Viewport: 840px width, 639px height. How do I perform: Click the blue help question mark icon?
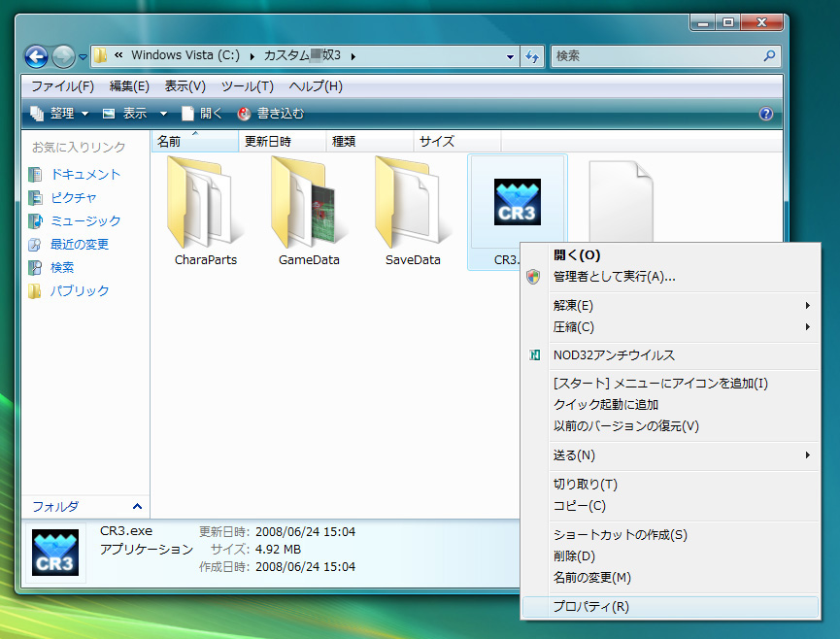pyautogui.click(x=765, y=114)
